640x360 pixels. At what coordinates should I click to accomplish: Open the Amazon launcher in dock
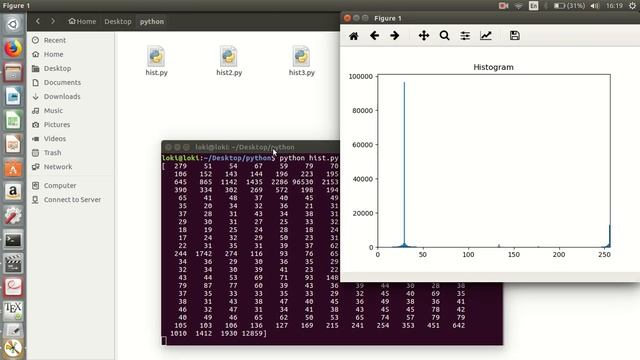(x=13, y=192)
